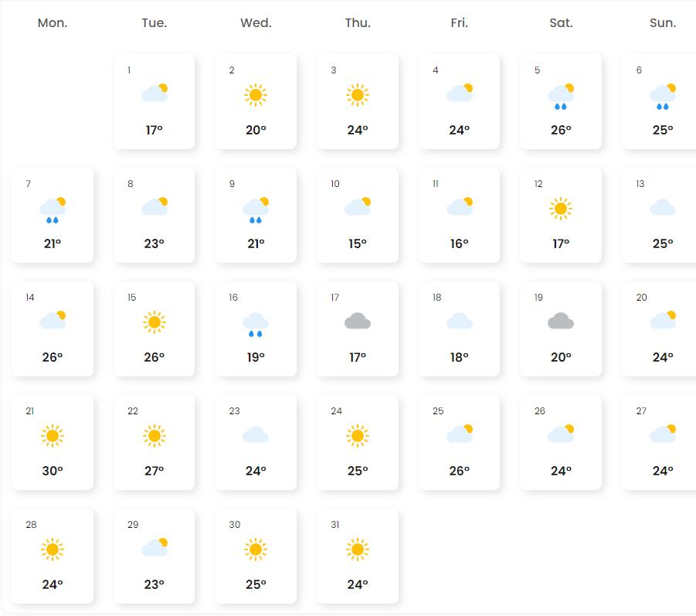Click the rain icon on day 9
Viewport: 696px width, 616px height.
click(x=256, y=209)
